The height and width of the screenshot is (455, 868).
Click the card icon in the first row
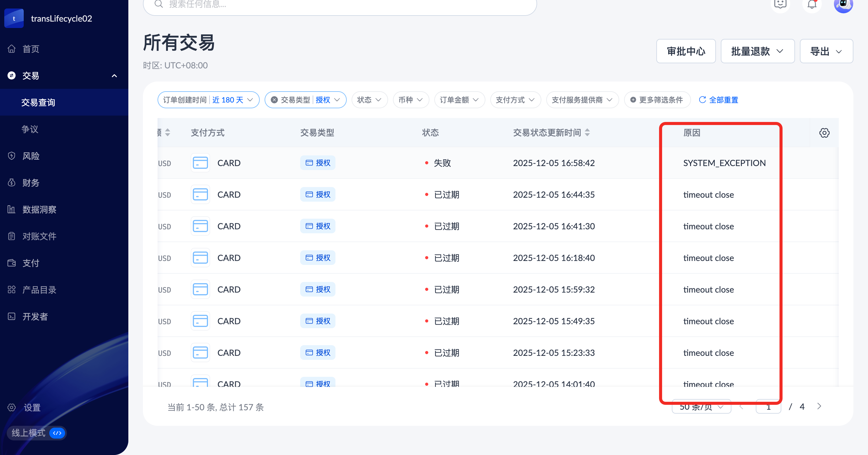200,163
